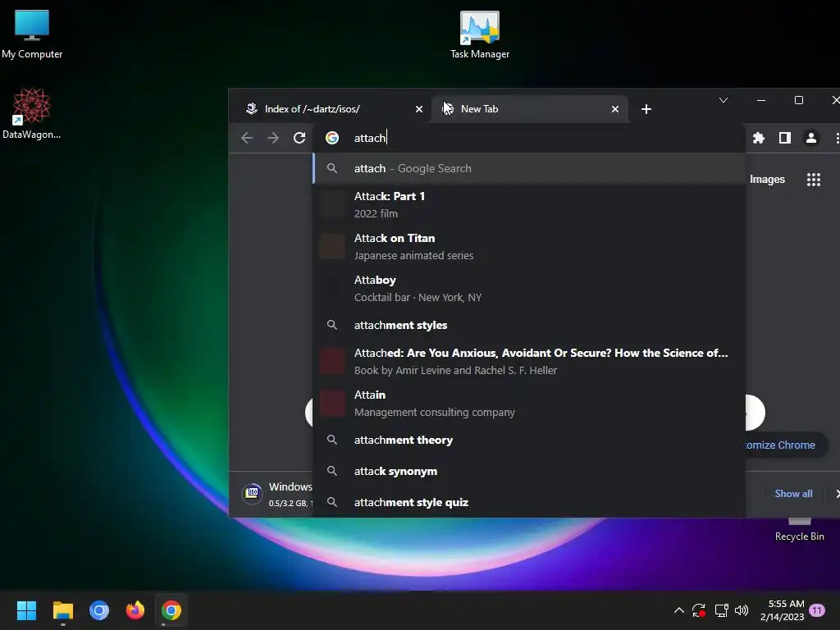The image size is (840, 630).
Task: Select Attack: Part 1 suggestion
Action: [529, 204]
